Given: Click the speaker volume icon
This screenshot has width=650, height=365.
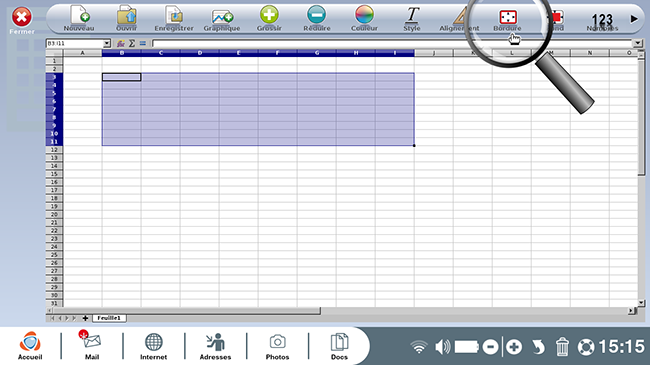Looking at the screenshot, I should [443, 347].
